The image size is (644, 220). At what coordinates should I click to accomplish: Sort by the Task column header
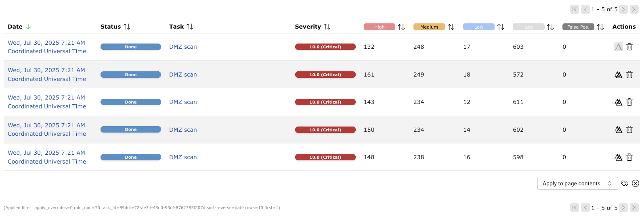point(176,27)
